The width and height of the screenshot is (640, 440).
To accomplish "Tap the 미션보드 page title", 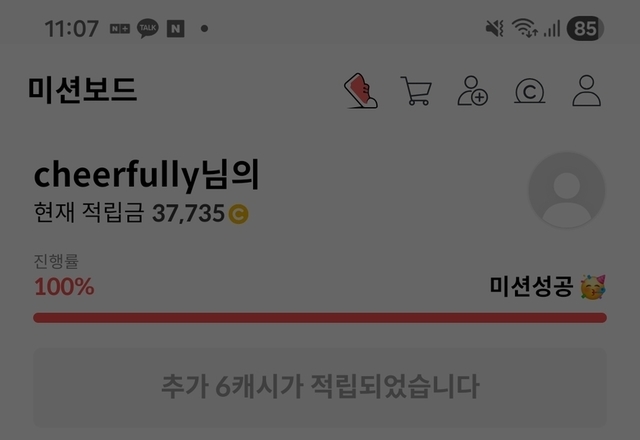I will tap(82, 89).
